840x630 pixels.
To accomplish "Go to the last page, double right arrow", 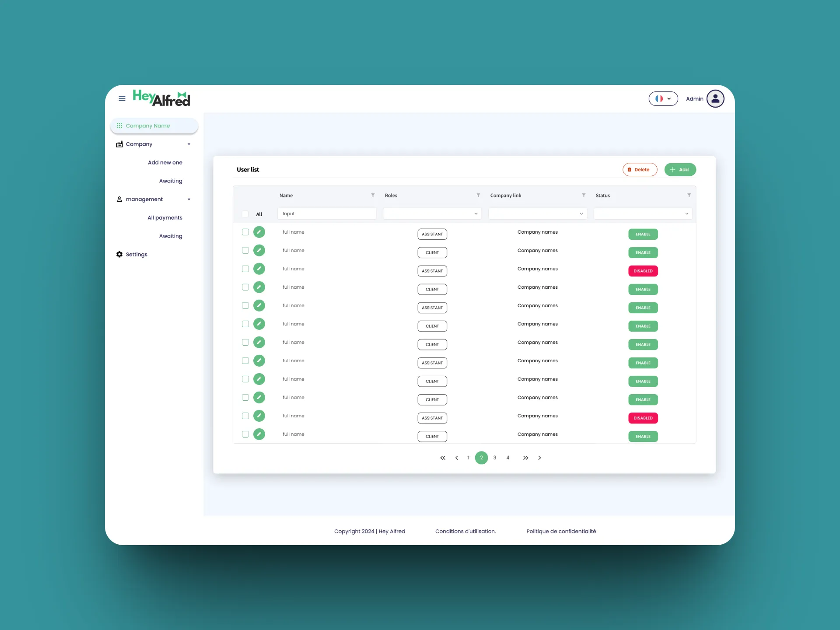I will click(x=525, y=458).
